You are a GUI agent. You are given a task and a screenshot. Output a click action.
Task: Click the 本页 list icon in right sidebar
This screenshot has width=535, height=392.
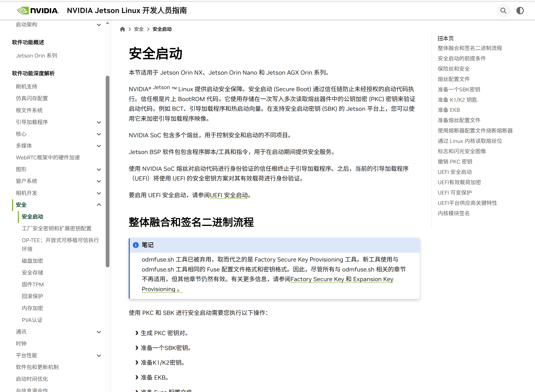coord(440,38)
